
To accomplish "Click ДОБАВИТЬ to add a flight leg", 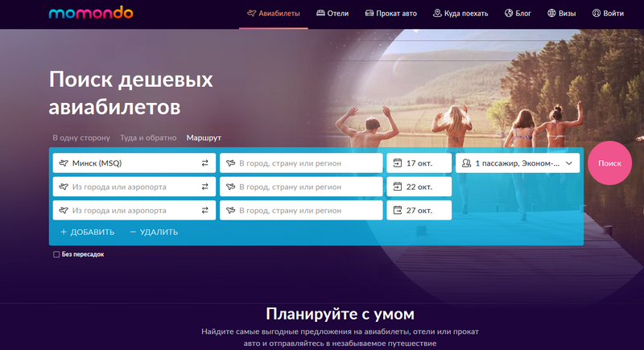I will click(88, 232).
